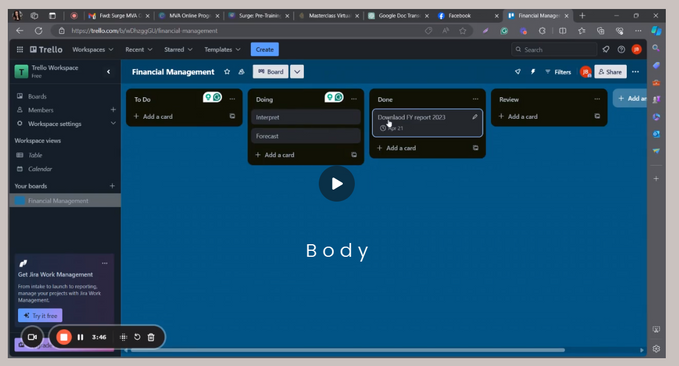Open Trello notifications icon
The width and height of the screenshot is (679, 366).
[x=606, y=49]
